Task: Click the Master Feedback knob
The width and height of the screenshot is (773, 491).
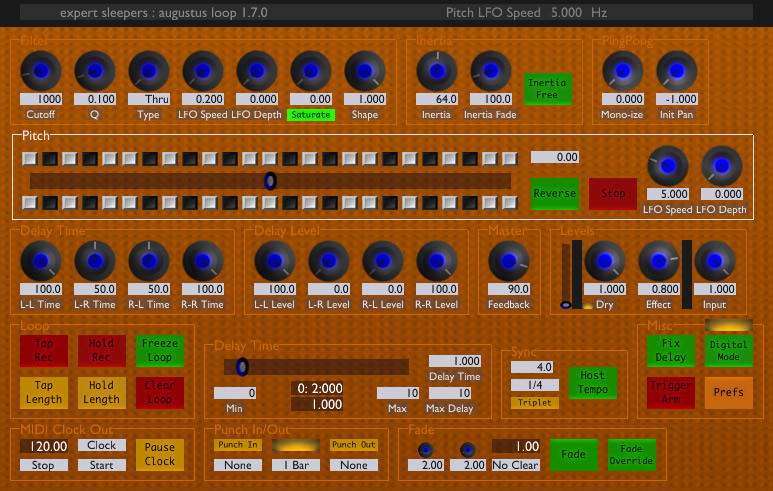Action: click(x=509, y=261)
